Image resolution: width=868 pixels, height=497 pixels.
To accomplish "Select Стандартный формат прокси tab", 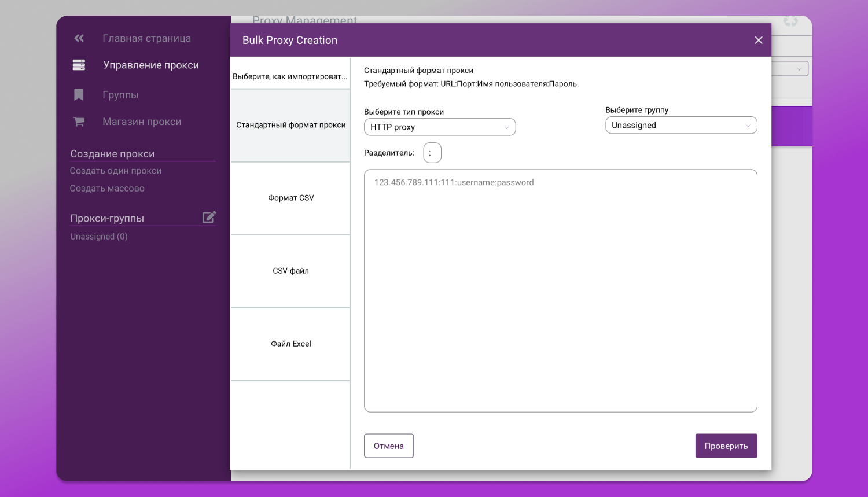I will pyautogui.click(x=290, y=125).
